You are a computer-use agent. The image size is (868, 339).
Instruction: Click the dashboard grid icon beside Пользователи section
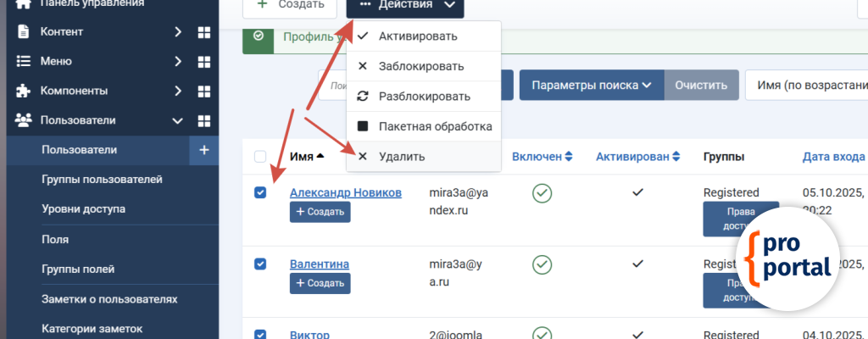click(203, 120)
